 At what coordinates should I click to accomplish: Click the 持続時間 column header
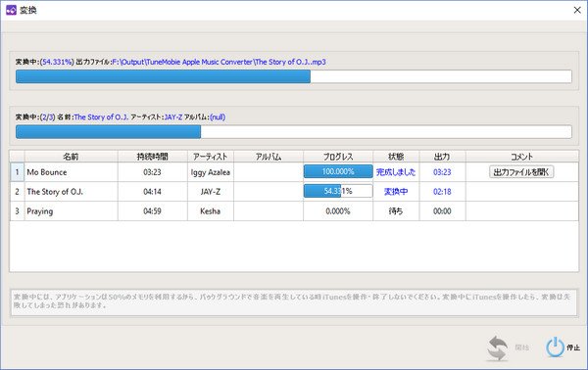[152, 157]
